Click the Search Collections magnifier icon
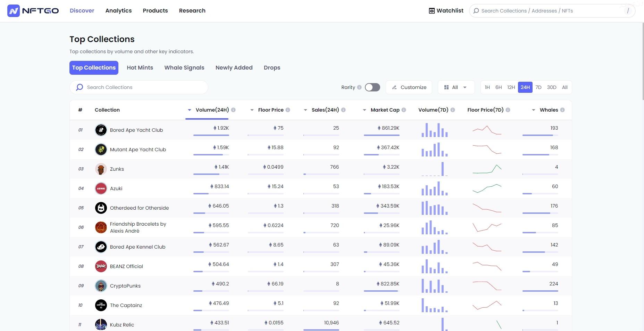This screenshot has height=331, width=644. pos(80,87)
